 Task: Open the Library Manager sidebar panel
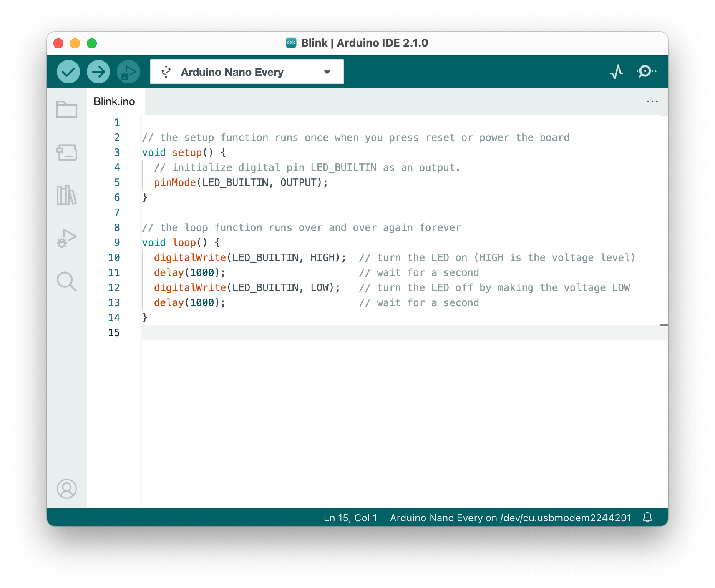67,195
